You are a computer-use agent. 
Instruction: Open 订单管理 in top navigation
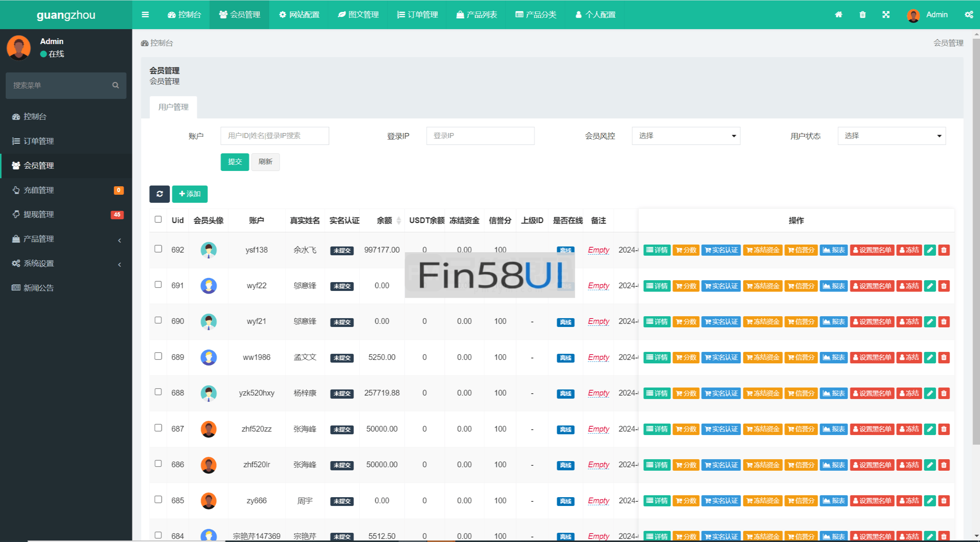pos(417,15)
